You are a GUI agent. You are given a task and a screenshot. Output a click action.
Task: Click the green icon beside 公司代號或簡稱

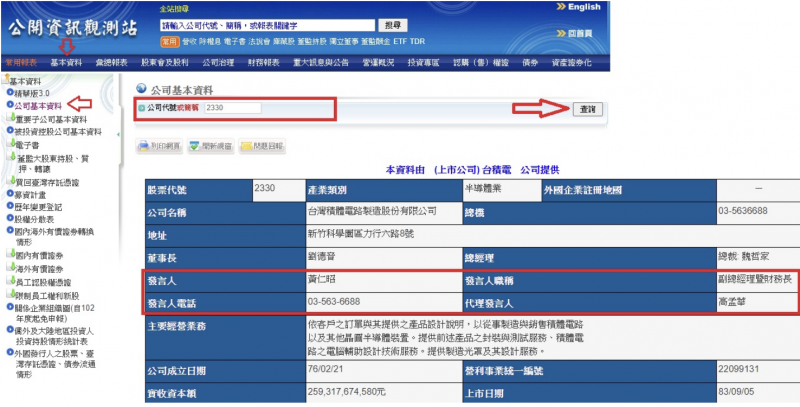click(141, 108)
